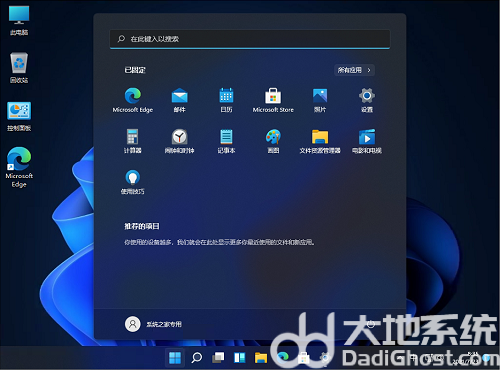Click the Pinned (已固定) section heading
This screenshot has width=500, height=370.
coord(135,70)
